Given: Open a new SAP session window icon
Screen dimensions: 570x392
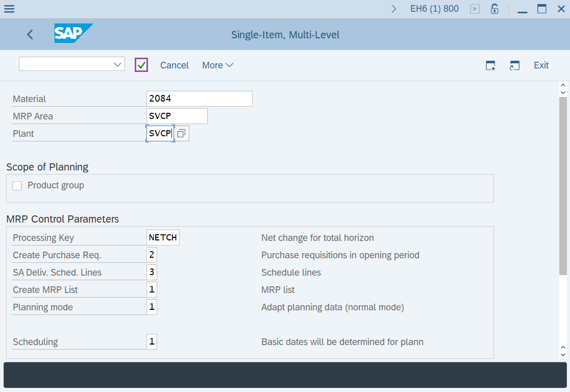Looking at the screenshot, I should [x=514, y=65].
